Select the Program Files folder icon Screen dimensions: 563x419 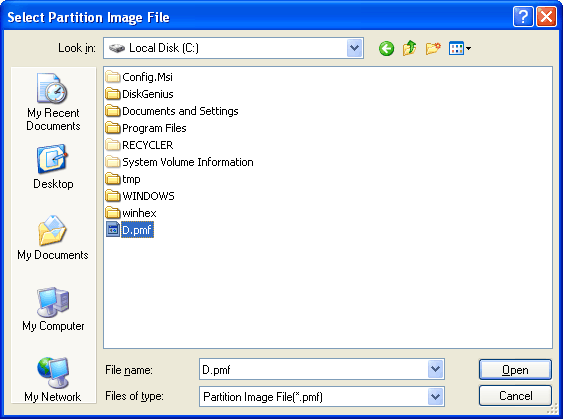[113, 128]
